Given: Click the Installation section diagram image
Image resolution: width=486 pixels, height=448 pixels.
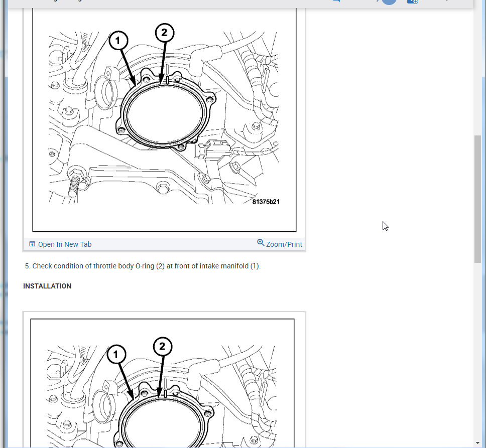Looking at the screenshot, I should [162, 383].
